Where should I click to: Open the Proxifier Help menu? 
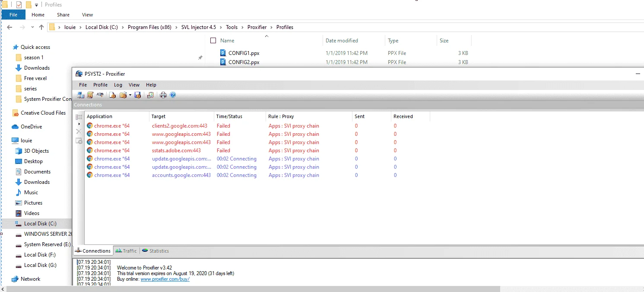click(151, 85)
